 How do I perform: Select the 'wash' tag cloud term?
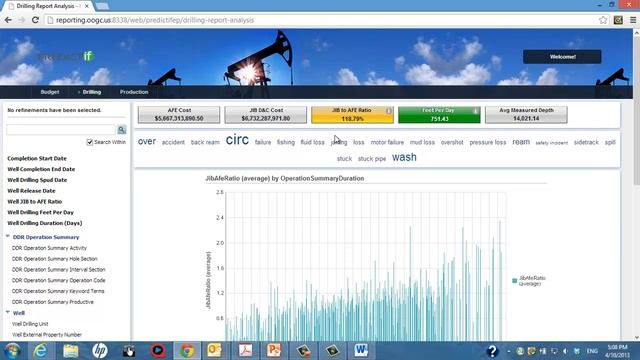[x=404, y=157]
